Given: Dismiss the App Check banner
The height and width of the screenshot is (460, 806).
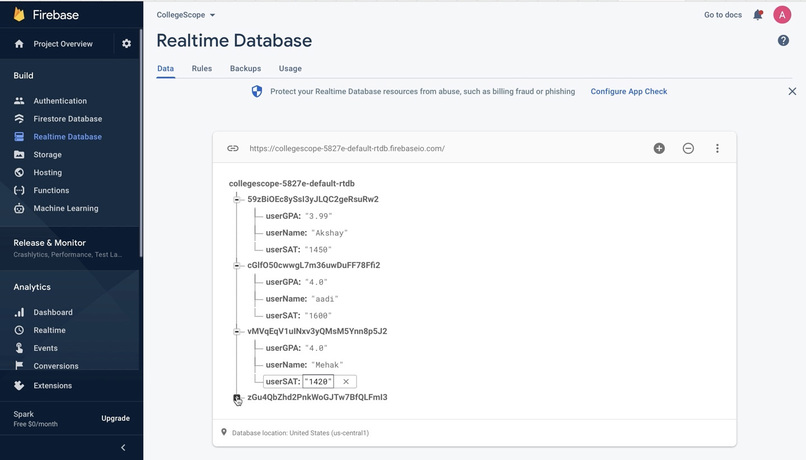Looking at the screenshot, I should coord(792,91).
